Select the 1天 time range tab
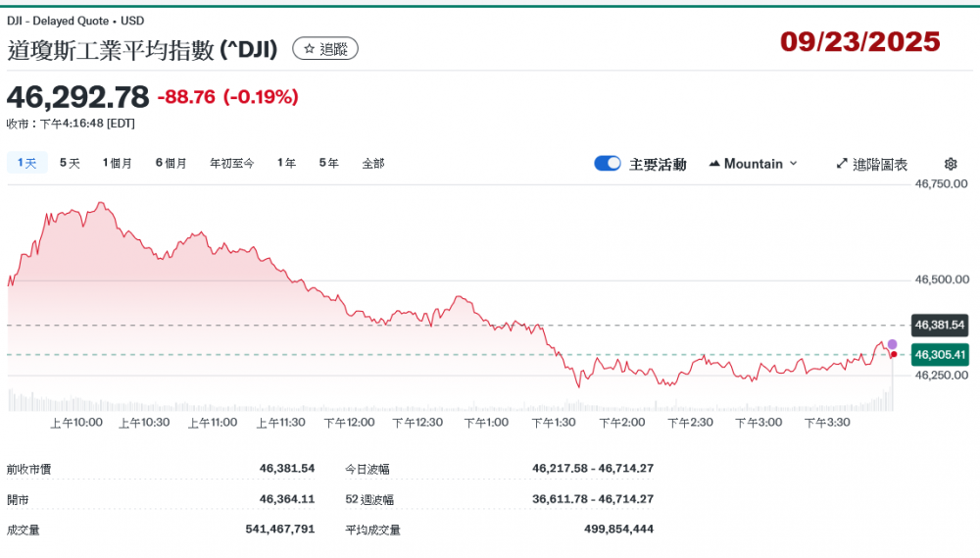The height and width of the screenshot is (558, 980). [26, 164]
